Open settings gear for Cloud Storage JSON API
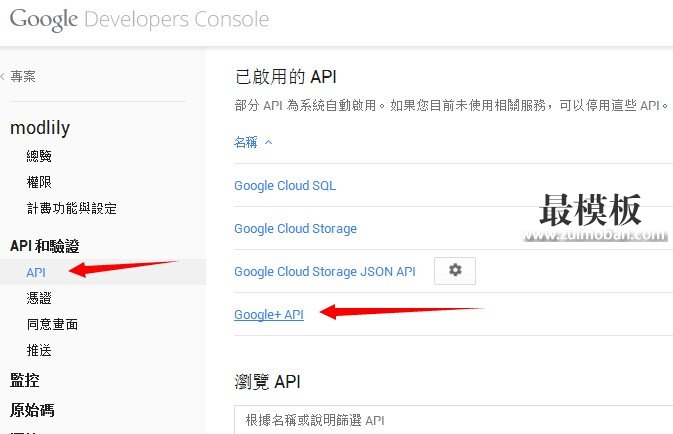This screenshot has width=673, height=434. [455, 271]
